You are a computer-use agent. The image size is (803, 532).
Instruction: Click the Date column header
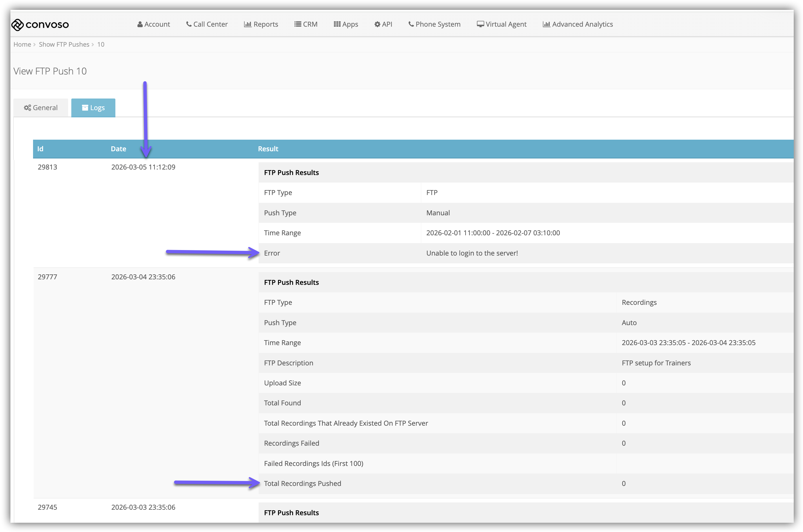tap(119, 149)
